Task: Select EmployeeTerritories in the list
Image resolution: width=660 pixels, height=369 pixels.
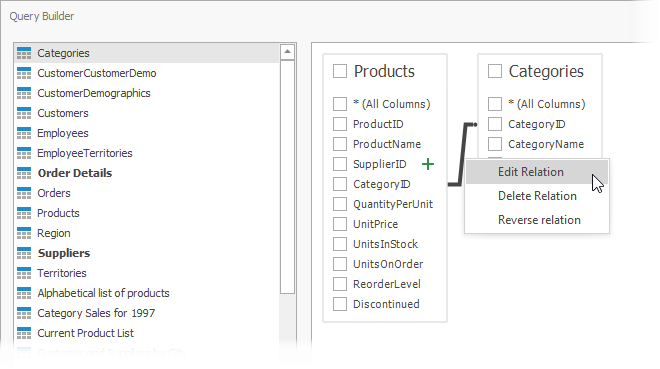Action: click(x=147, y=153)
